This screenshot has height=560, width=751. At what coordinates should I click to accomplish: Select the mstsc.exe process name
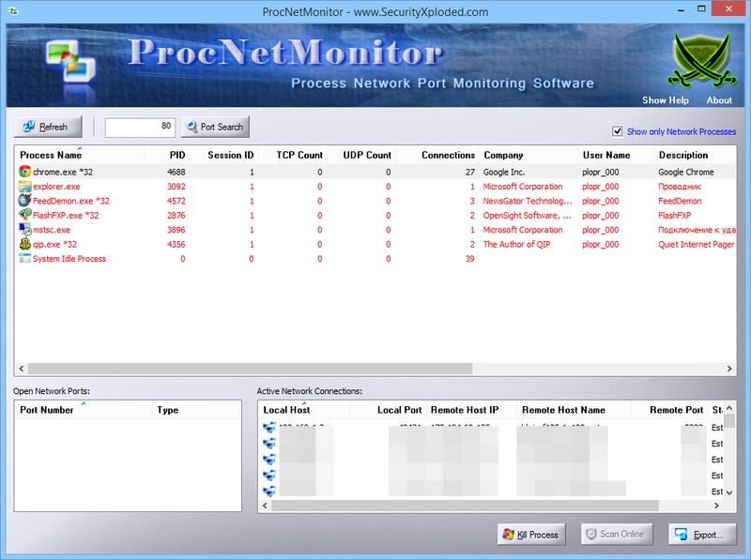point(52,229)
